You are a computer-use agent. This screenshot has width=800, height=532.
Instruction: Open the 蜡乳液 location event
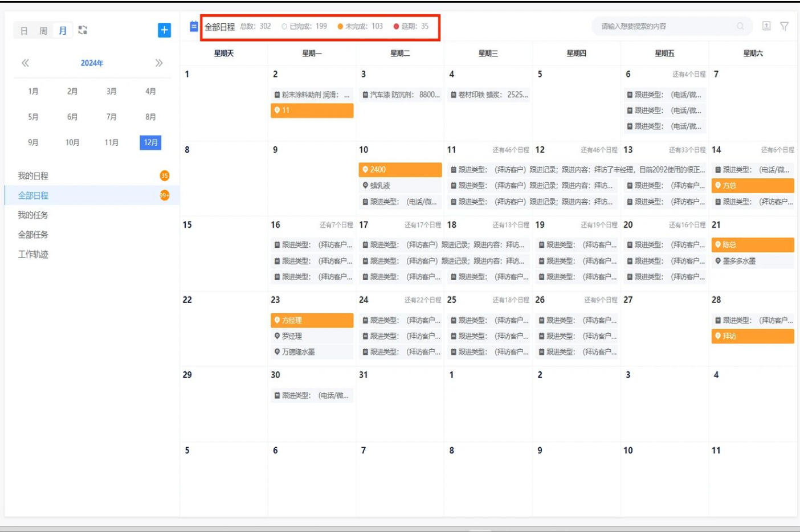pyautogui.click(x=400, y=186)
